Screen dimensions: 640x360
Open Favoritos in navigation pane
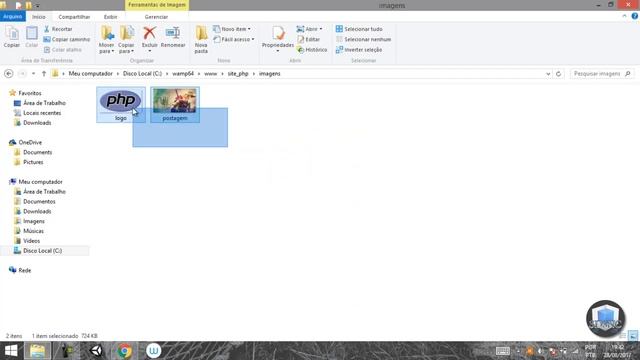click(x=30, y=93)
